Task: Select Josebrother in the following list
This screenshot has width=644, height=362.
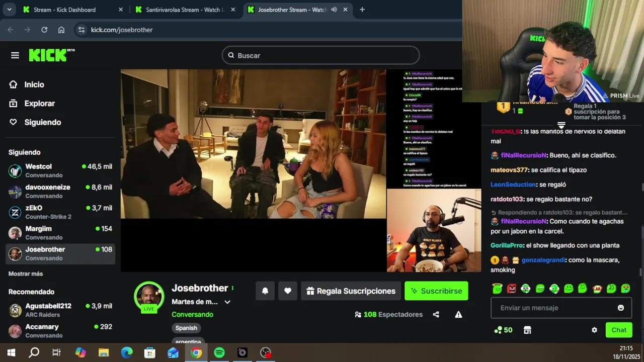Action: click(x=60, y=253)
